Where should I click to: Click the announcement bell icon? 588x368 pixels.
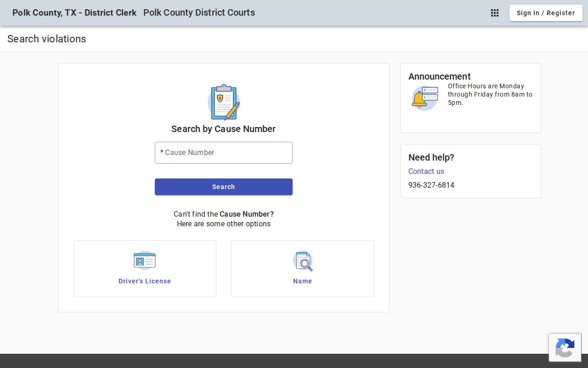click(424, 98)
